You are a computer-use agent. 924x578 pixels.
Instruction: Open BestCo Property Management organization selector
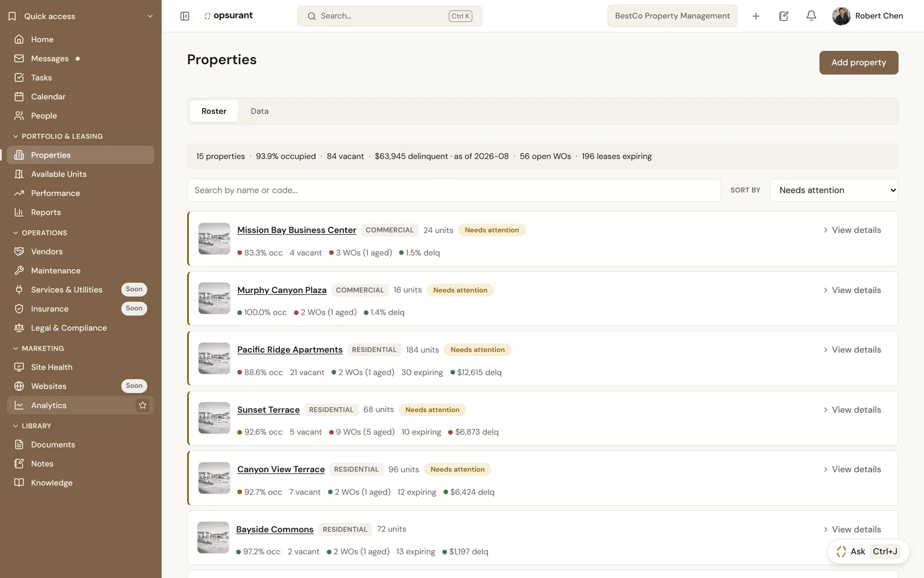(672, 16)
